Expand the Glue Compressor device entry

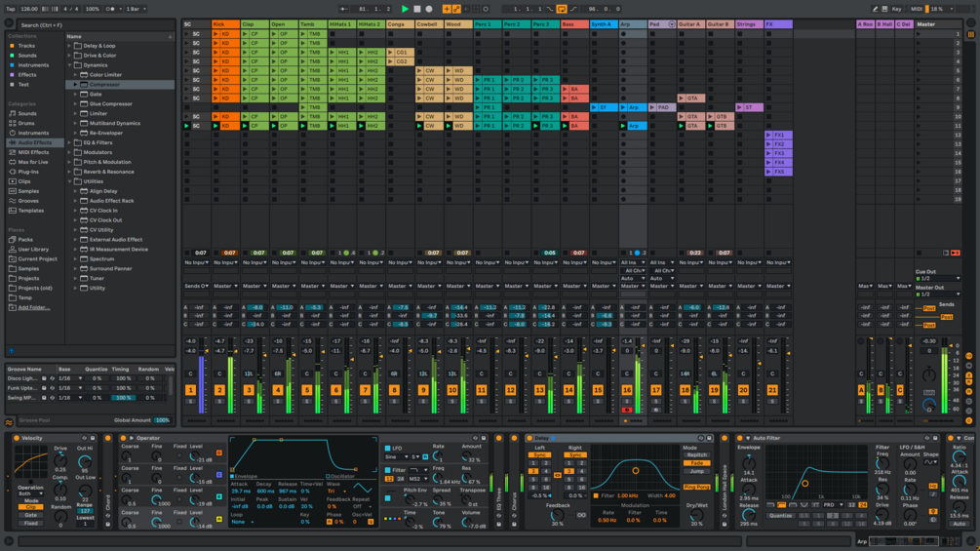click(x=76, y=103)
